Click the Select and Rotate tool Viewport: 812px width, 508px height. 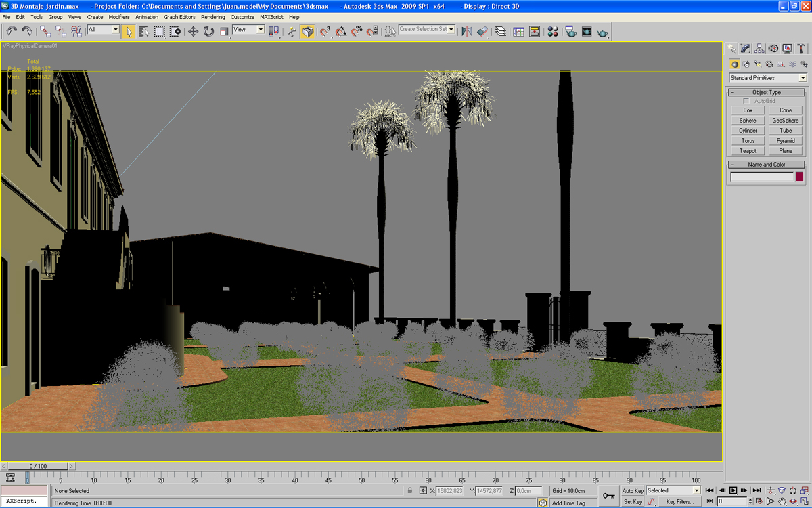coord(208,31)
